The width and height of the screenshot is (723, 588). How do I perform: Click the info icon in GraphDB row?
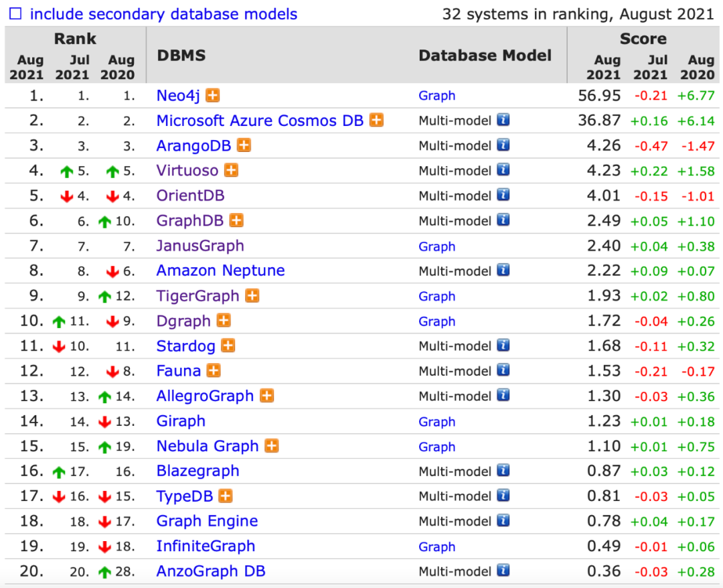click(503, 220)
